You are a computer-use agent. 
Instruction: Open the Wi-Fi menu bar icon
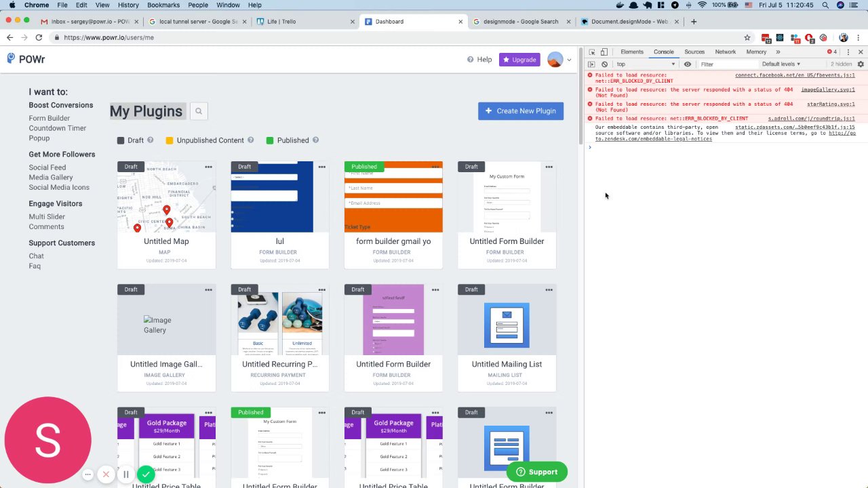pos(702,5)
